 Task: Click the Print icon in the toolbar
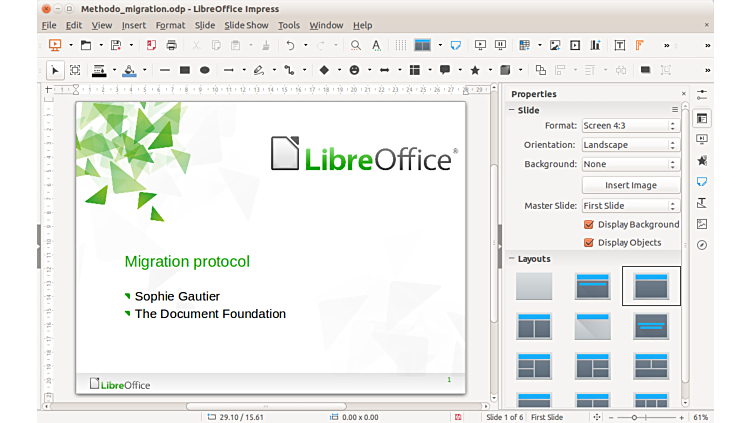point(172,45)
